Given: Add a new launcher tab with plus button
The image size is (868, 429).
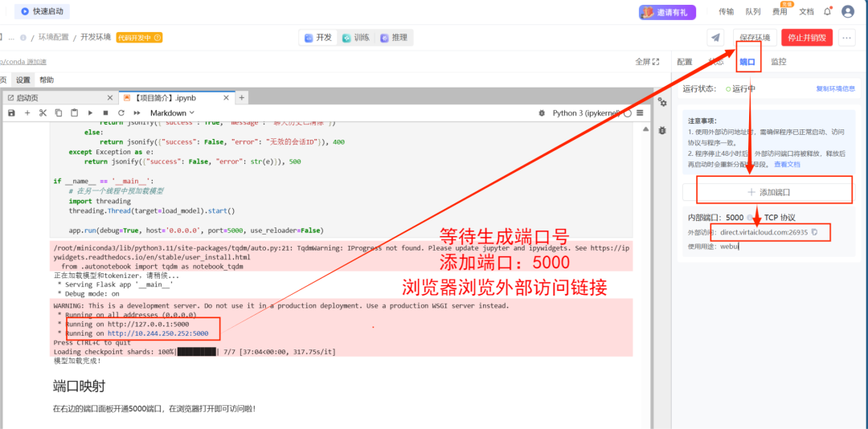Looking at the screenshot, I should 241,98.
